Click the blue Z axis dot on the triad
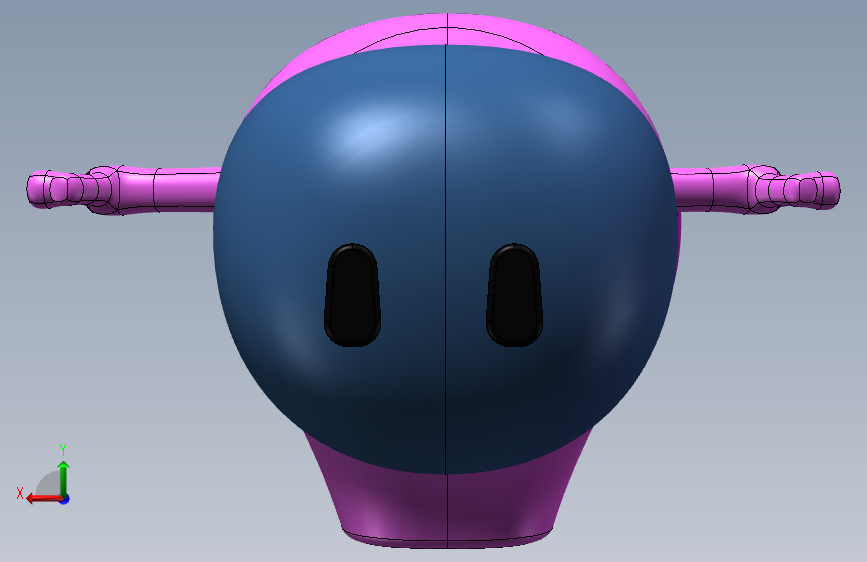The image size is (867, 562). (65, 499)
